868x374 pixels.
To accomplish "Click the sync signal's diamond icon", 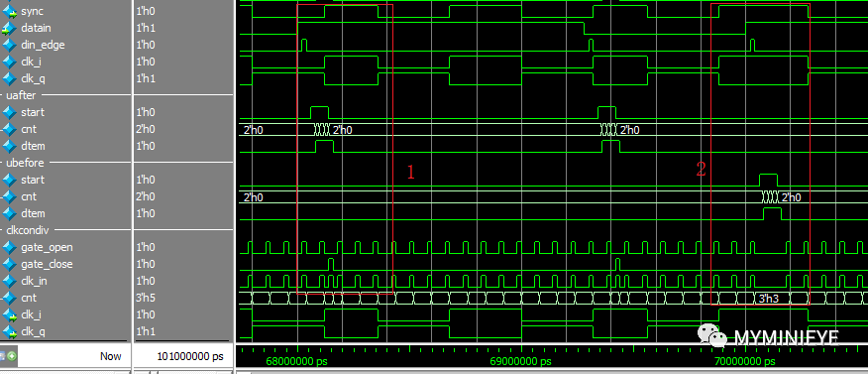I will pyautogui.click(x=9, y=11).
